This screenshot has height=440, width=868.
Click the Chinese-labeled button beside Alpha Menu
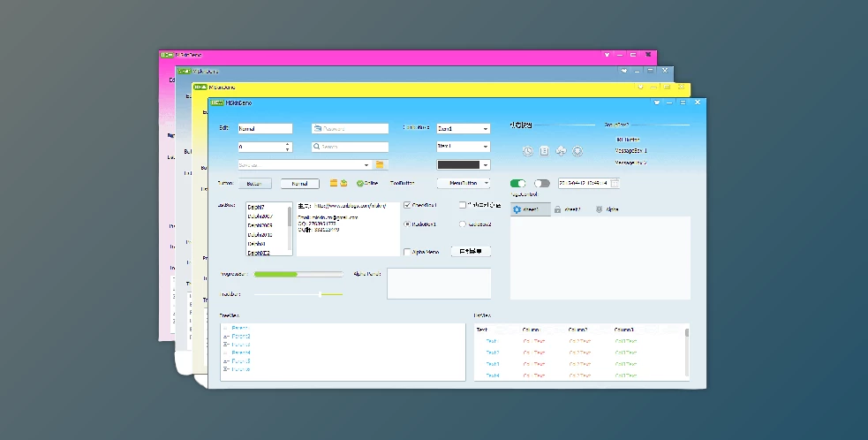[x=472, y=252]
